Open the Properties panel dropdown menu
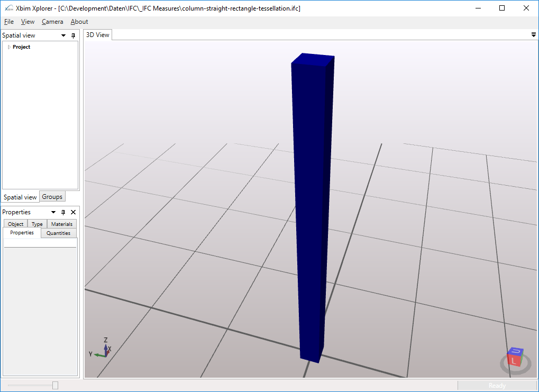539x392 pixels. 52,212
